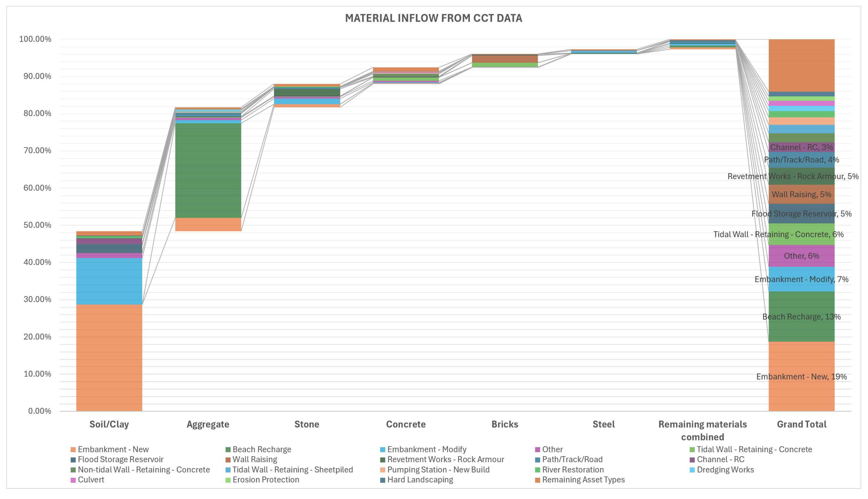Click the Concrete axis label
Image resolution: width=868 pixels, height=499 pixels.
(x=406, y=424)
